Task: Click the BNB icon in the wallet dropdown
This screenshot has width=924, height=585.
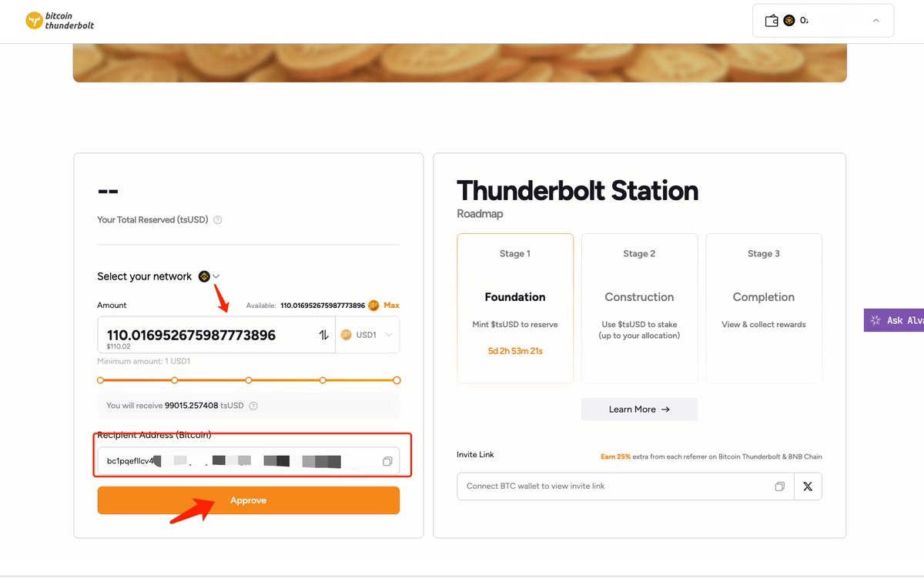Action: [x=789, y=21]
